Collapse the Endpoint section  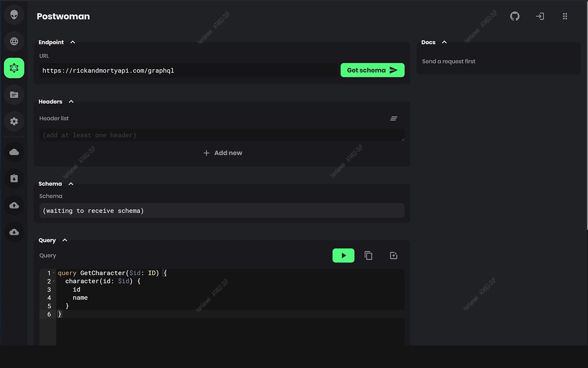[x=73, y=42]
